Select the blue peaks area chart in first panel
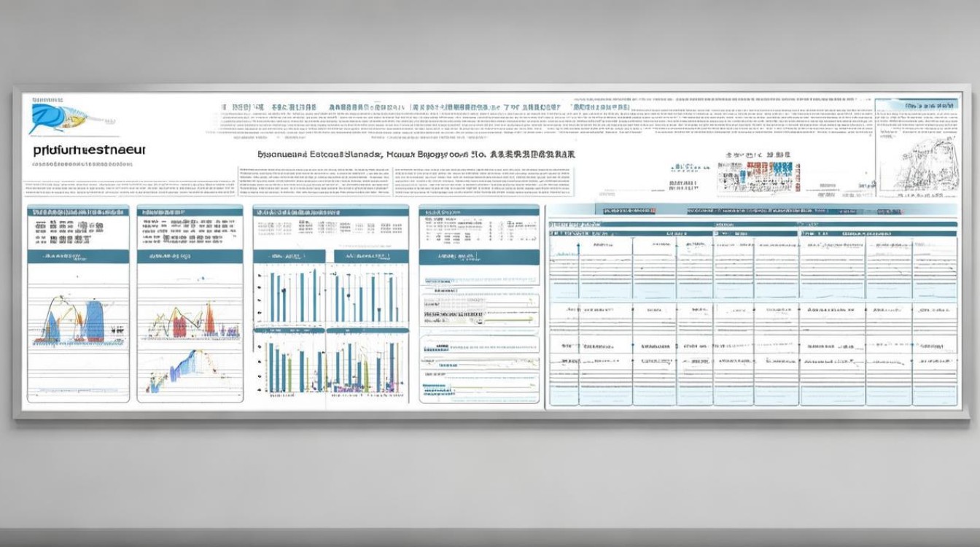The image size is (980, 547). (x=78, y=319)
